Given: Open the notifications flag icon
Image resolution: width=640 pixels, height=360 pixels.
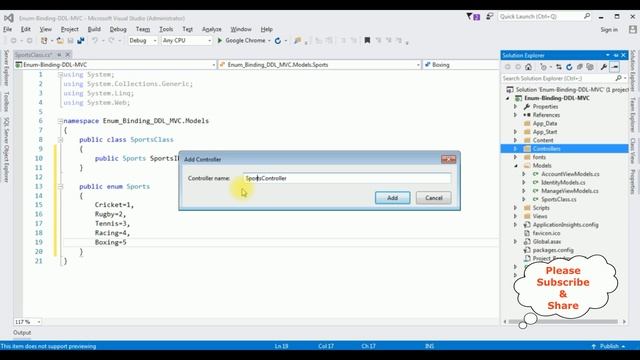Looking at the screenshot, I should (473, 17).
